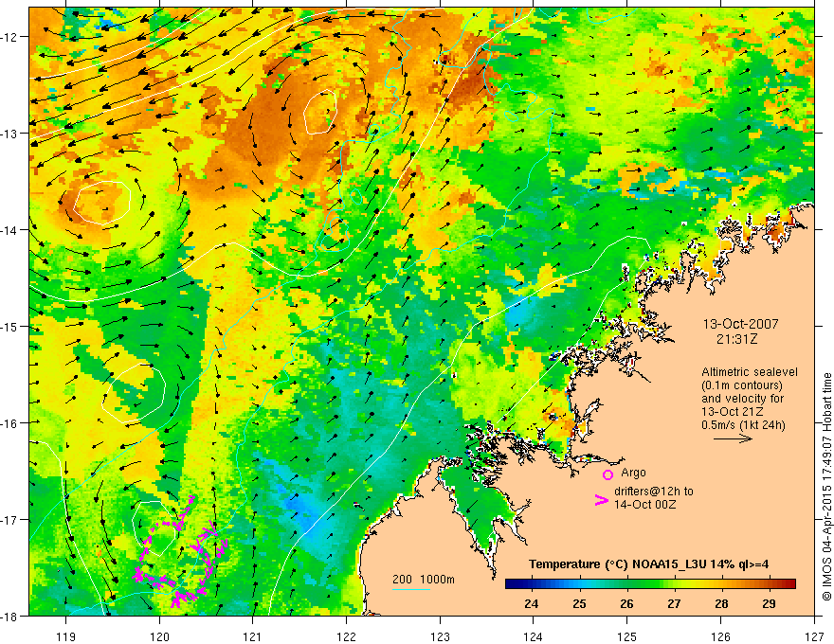Image resolution: width=834 pixels, height=644 pixels.
Task: Click the 'Altimetric sealevel' text
Action: [750, 372]
